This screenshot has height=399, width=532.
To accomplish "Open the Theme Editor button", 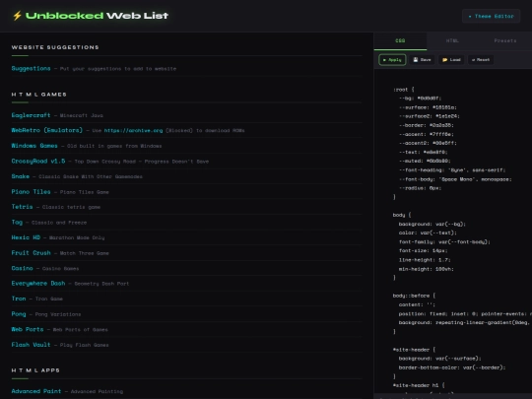I will 491,16.
